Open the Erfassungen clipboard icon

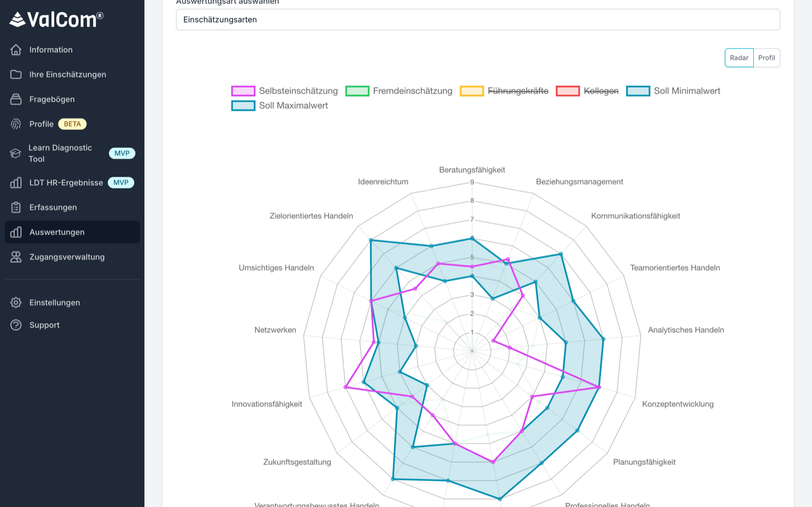[x=16, y=207]
